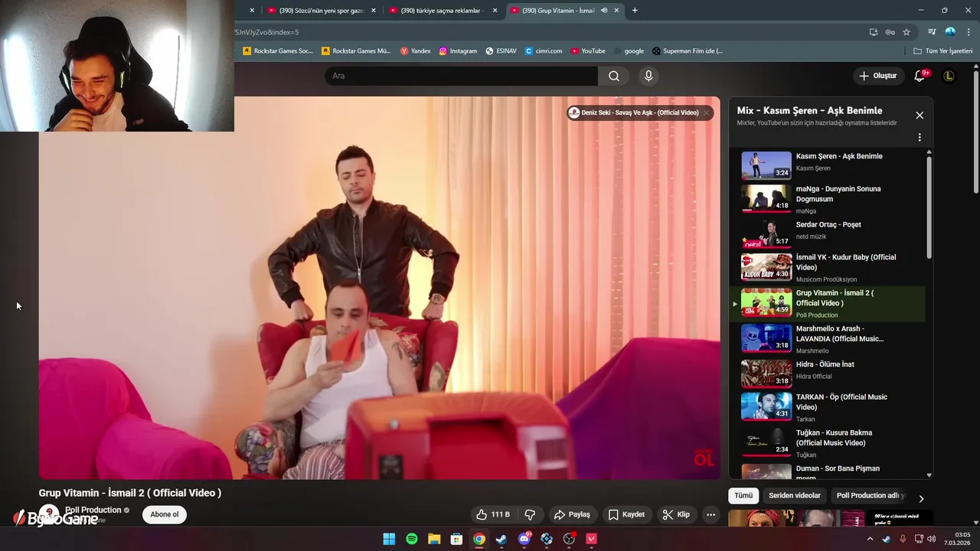
Task: Open Chrome profile avatar
Action: point(950,32)
